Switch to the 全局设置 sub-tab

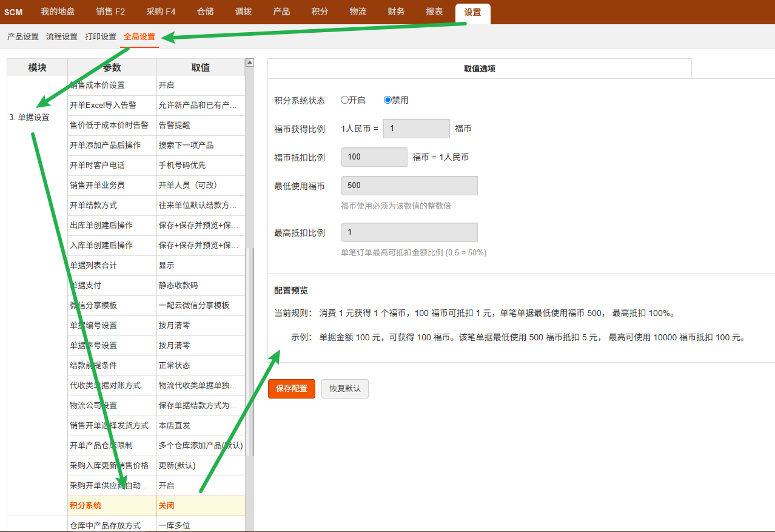(139, 36)
